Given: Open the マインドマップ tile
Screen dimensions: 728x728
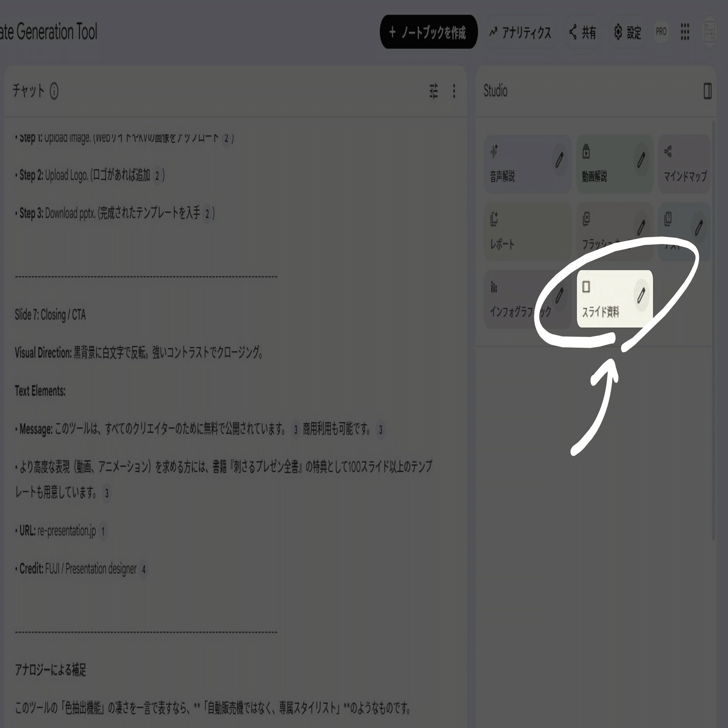Looking at the screenshot, I should pyautogui.click(x=684, y=164).
